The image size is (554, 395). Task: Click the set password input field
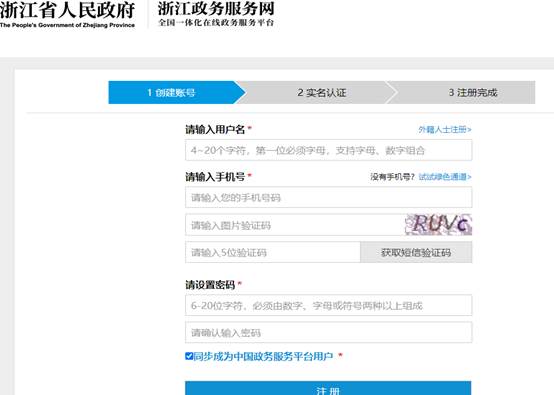(x=329, y=305)
